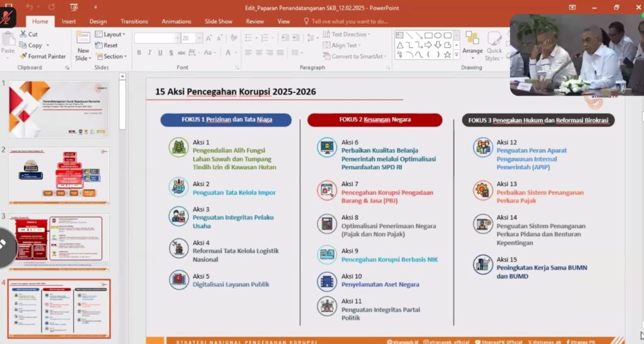
Task: Click the Copy button
Action: pos(31,45)
